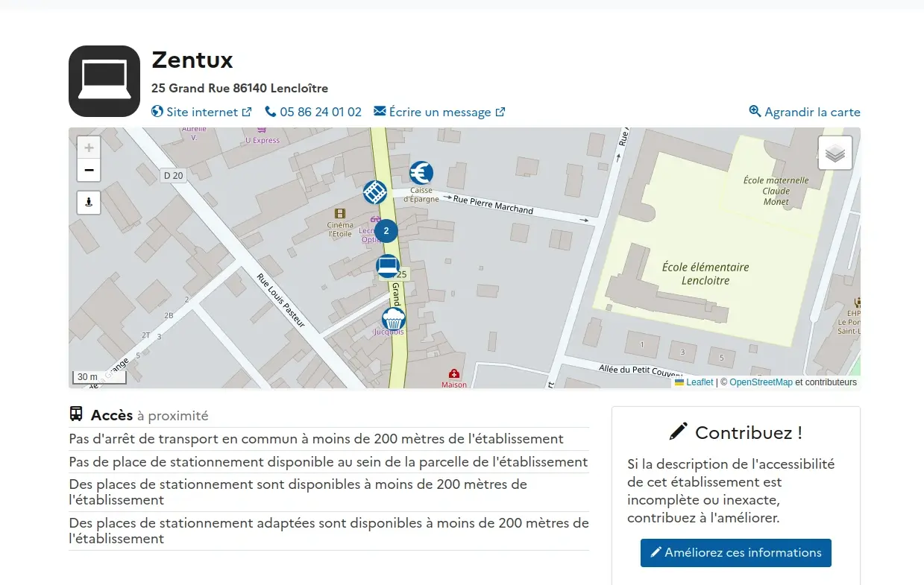Viewport: 924px width, 585px height.
Task: Click the Cinéma l'Etoile map label
Action: pyautogui.click(x=340, y=230)
